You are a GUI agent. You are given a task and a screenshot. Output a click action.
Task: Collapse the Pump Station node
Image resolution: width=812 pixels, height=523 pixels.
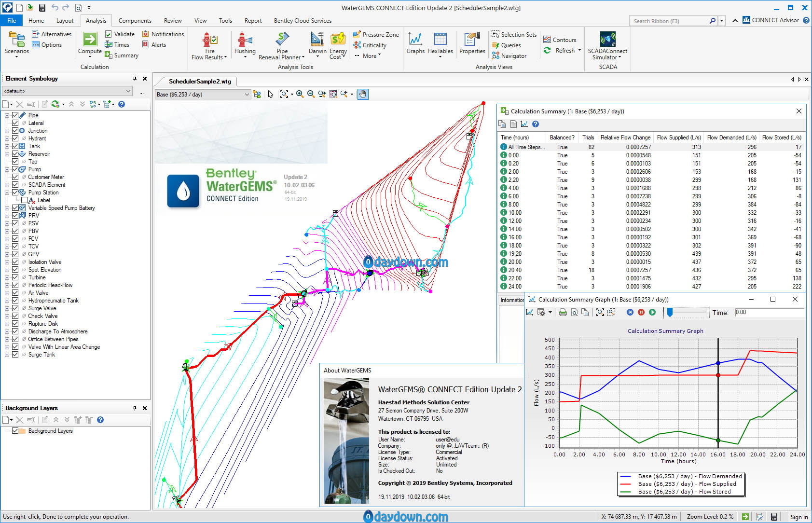click(7, 193)
